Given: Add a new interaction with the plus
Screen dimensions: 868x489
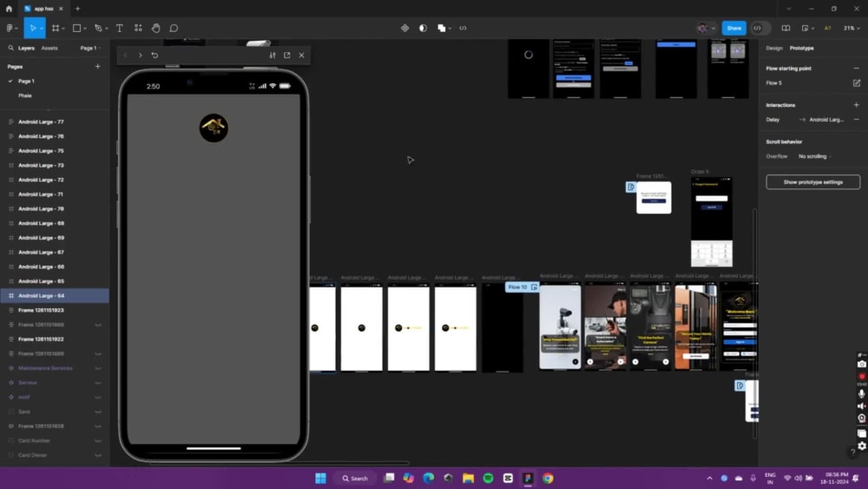Looking at the screenshot, I should tap(857, 105).
